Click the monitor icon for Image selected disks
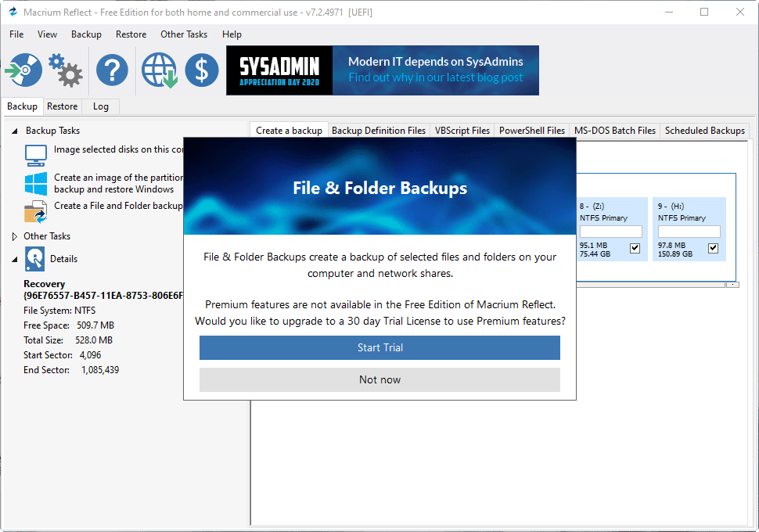The height and width of the screenshot is (532, 759). point(36,156)
